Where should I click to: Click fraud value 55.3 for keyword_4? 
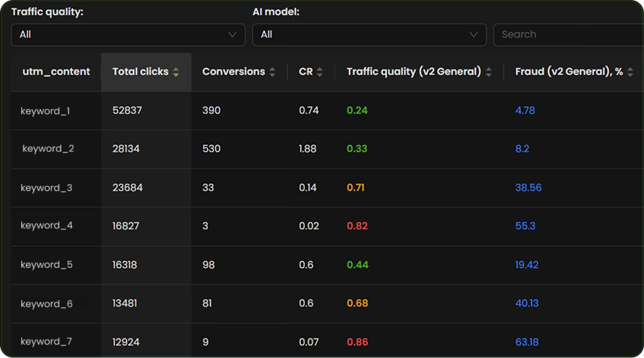pyautogui.click(x=525, y=226)
